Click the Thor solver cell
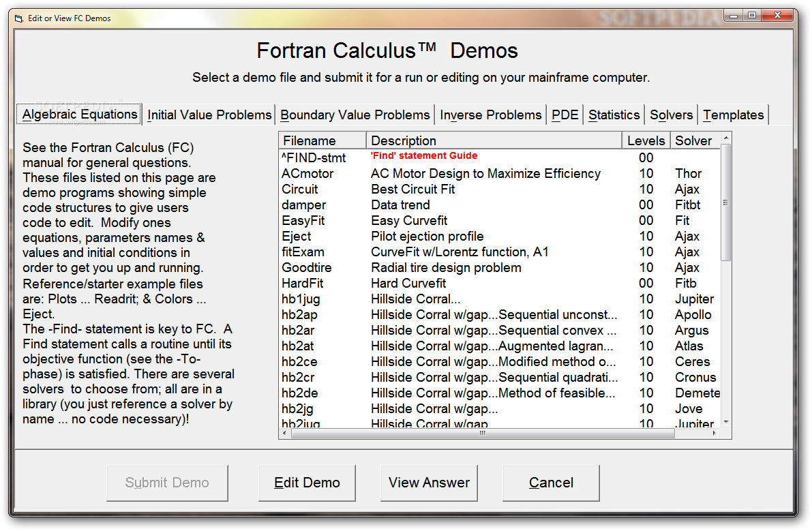812x531 pixels. (688, 174)
